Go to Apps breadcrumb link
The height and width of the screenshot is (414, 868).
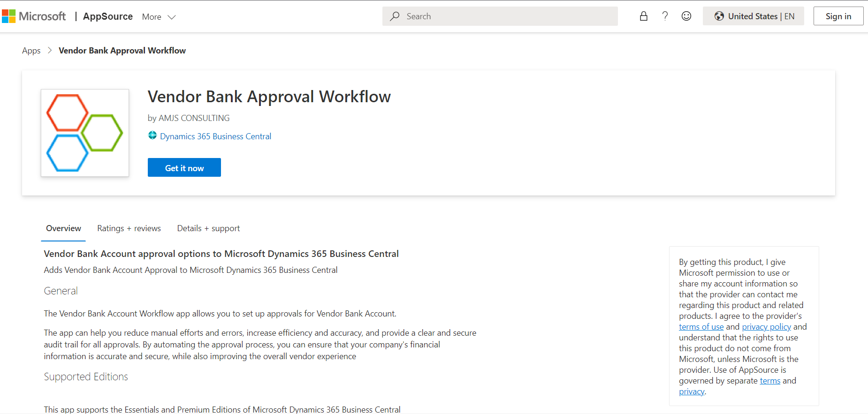pyautogui.click(x=31, y=51)
